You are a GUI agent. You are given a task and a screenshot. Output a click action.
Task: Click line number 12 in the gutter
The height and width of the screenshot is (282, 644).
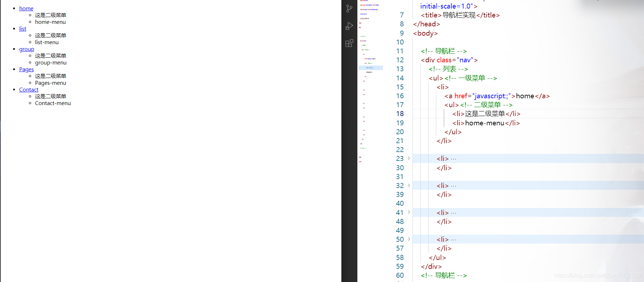[400, 60]
